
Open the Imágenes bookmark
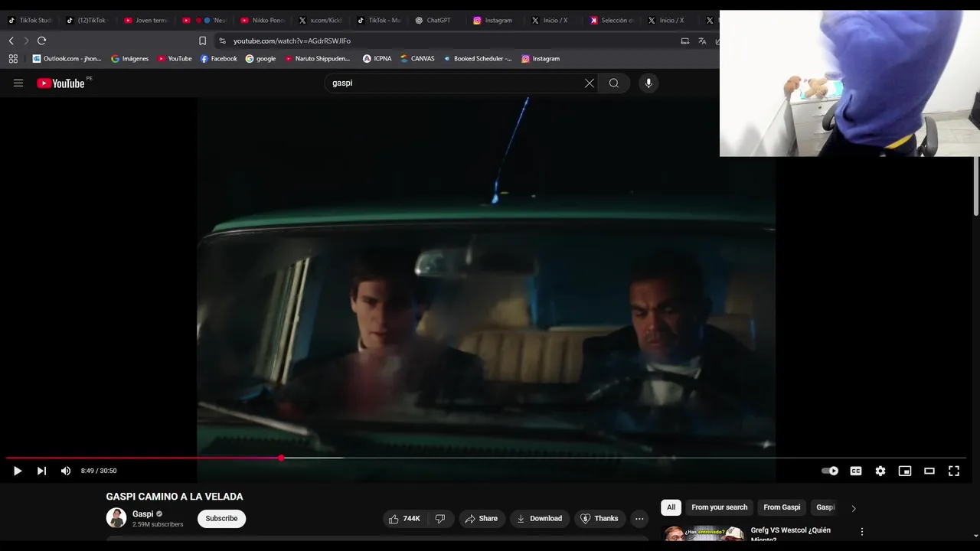(x=130, y=58)
